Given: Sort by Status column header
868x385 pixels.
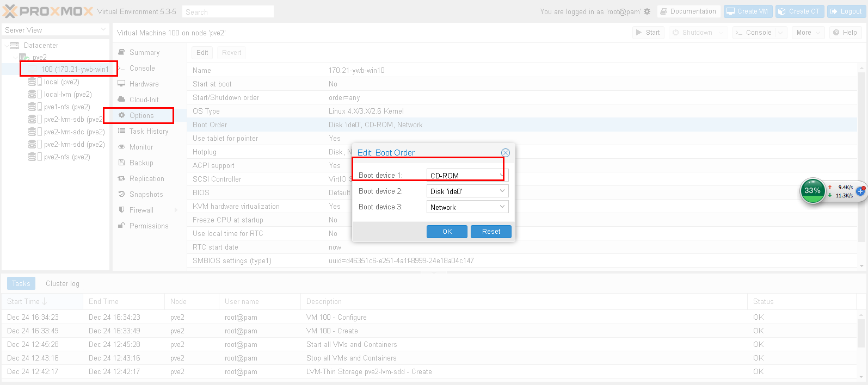Looking at the screenshot, I should [x=802, y=301].
